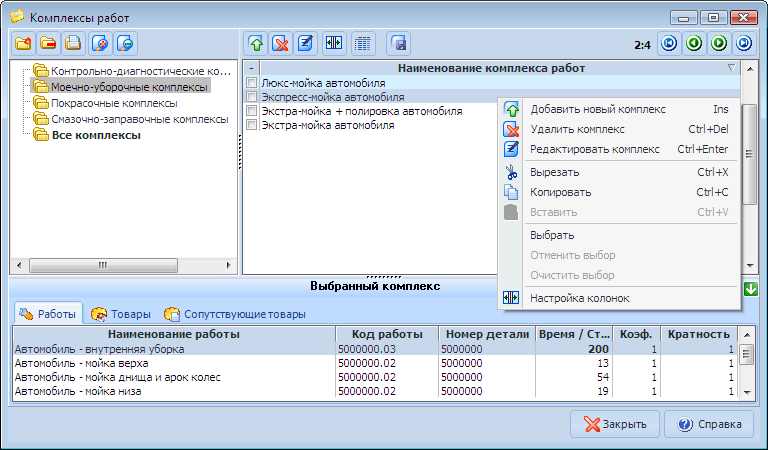Click the add new complex toolbar icon

click(256, 43)
